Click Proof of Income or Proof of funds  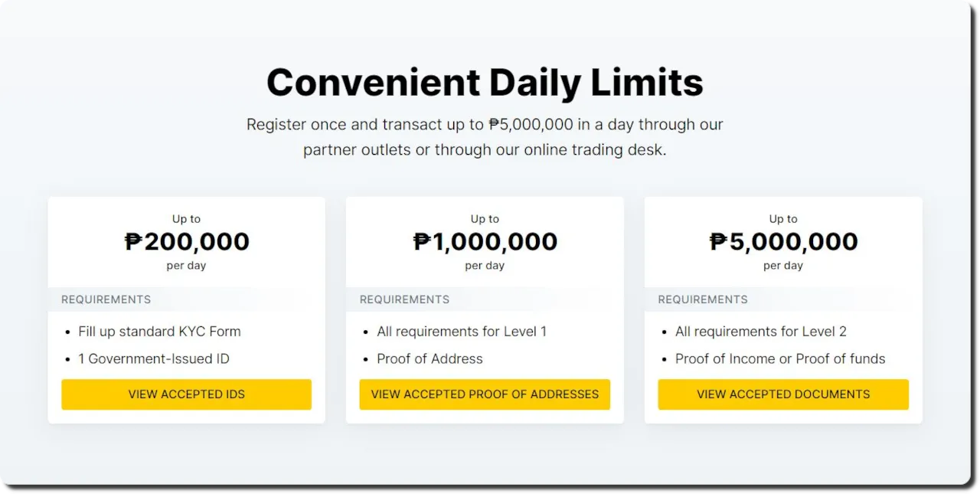(780, 358)
